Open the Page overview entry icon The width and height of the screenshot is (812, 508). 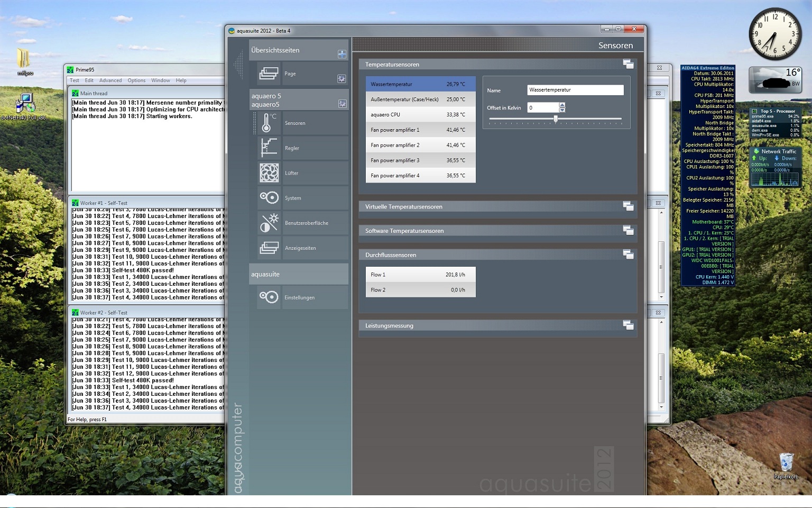(269, 74)
